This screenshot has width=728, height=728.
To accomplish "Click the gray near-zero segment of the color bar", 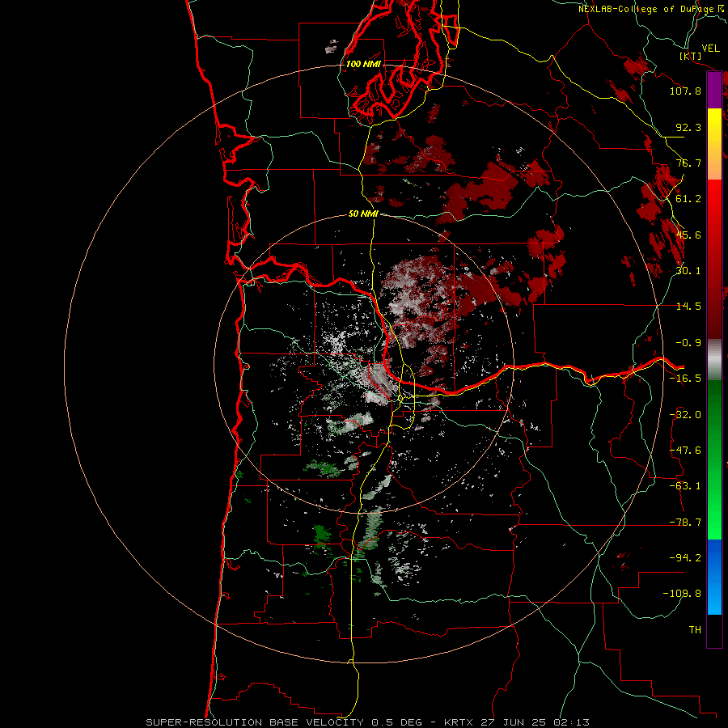I will pos(714,360).
